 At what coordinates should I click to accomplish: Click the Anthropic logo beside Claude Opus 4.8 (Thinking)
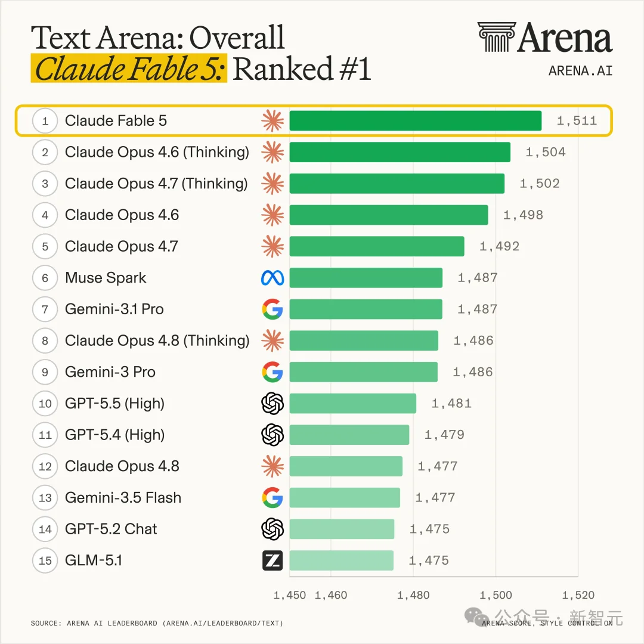[x=273, y=340]
